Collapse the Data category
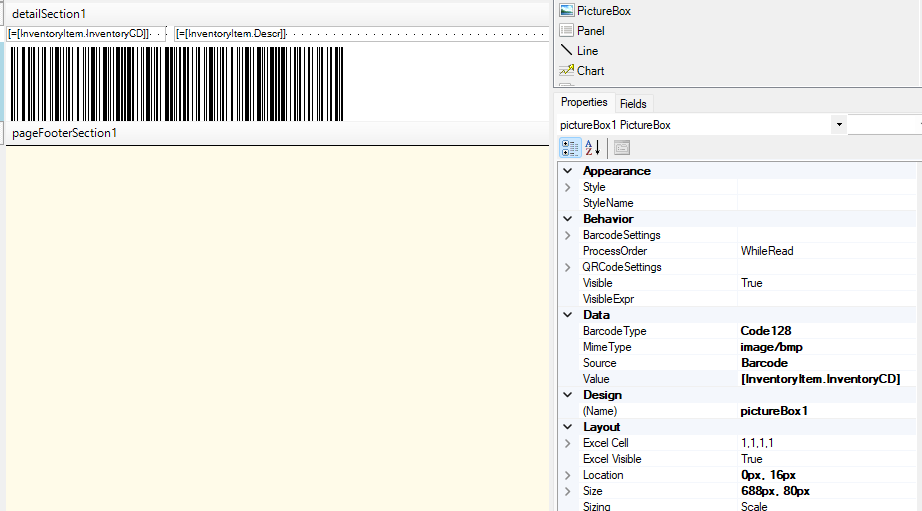The image size is (922, 511). click(567, 315)
